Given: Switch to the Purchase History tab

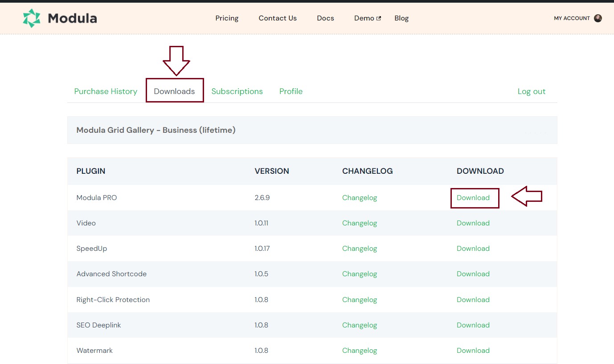Looking at the screenshot, I should [x=106, y=91].
